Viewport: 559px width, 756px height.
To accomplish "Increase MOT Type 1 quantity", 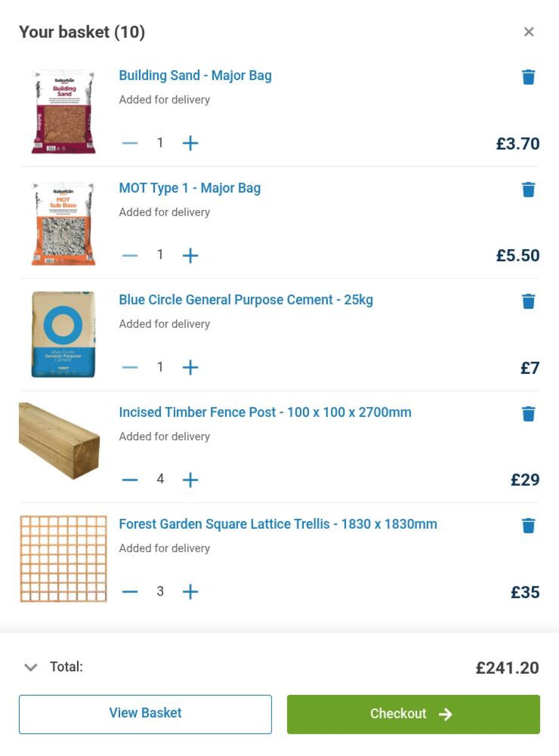I will [x=190, y=255].
